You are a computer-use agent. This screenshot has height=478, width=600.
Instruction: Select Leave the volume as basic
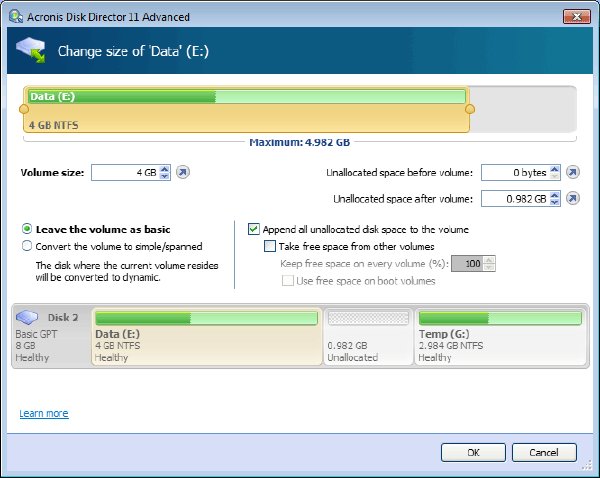click(x=27, y=229)
